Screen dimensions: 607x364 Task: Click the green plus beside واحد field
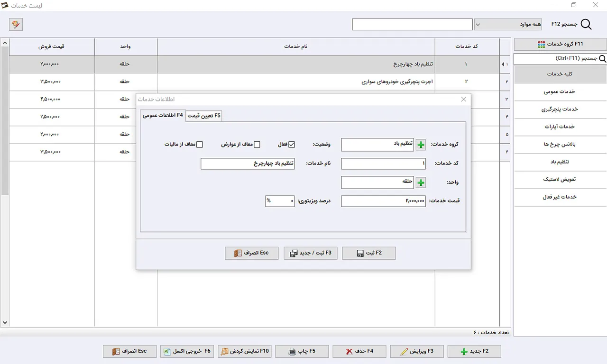pyautogui.click(x=421, y=182)
